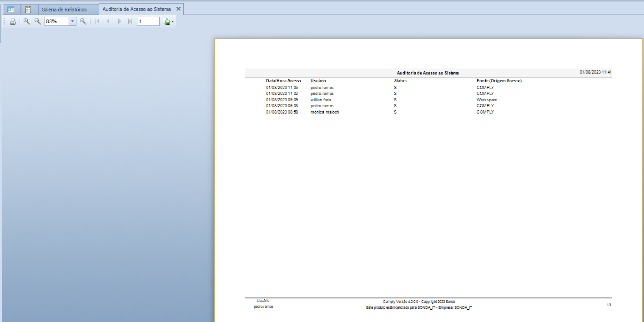This screenshot has width=644, height=322.
Task: Click the 83% zoom percentage field
Action: (x=57, y=21)
